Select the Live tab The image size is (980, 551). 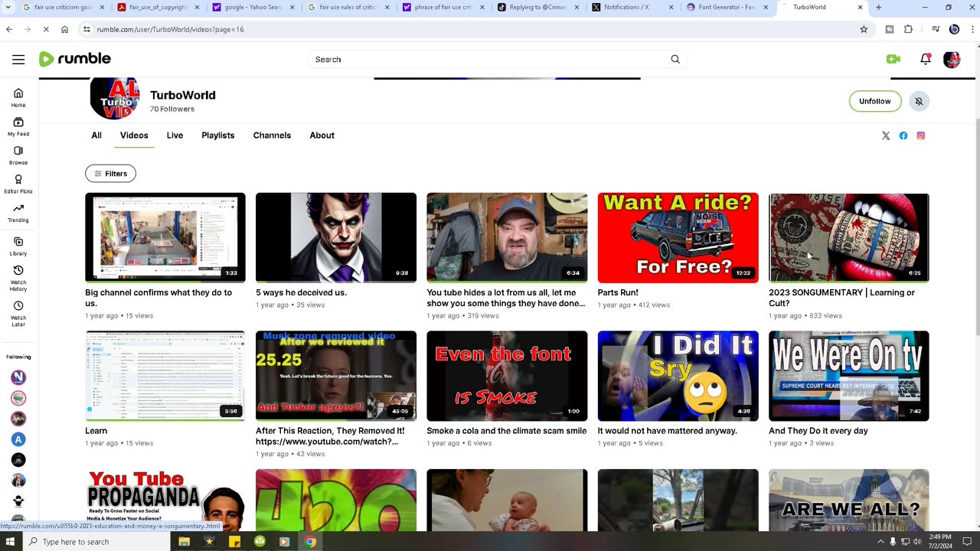175,135
